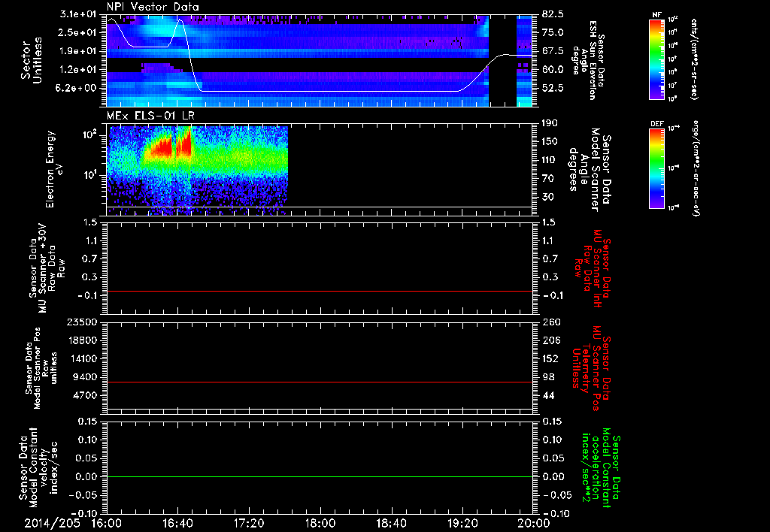This screenshot has height=532, width=770.
Task: Click the 17:20 time axis label
Action: pyautogui.click(x=249, y=523)
